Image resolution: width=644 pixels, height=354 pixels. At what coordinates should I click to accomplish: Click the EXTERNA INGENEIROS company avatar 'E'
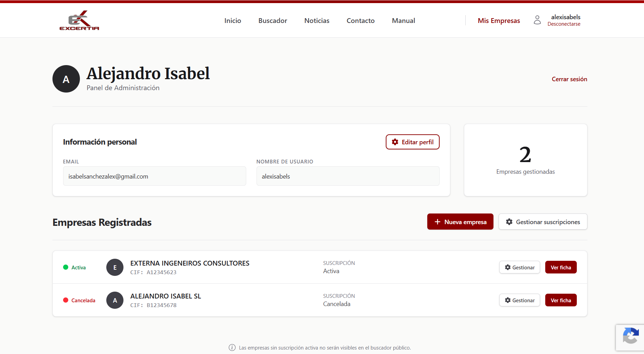tap(115, 267)
